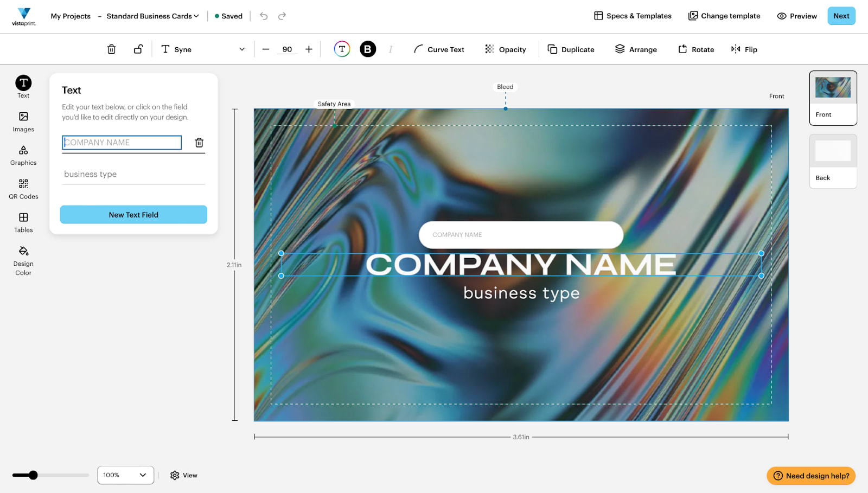This screenshot has width=868, height=493.
Task: Switch to the Back side thumbnail
Action: [x=832, y=161]
